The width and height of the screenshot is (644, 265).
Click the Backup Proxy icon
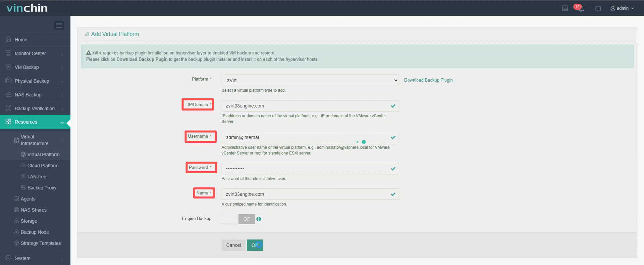click(x=23, y=187)
